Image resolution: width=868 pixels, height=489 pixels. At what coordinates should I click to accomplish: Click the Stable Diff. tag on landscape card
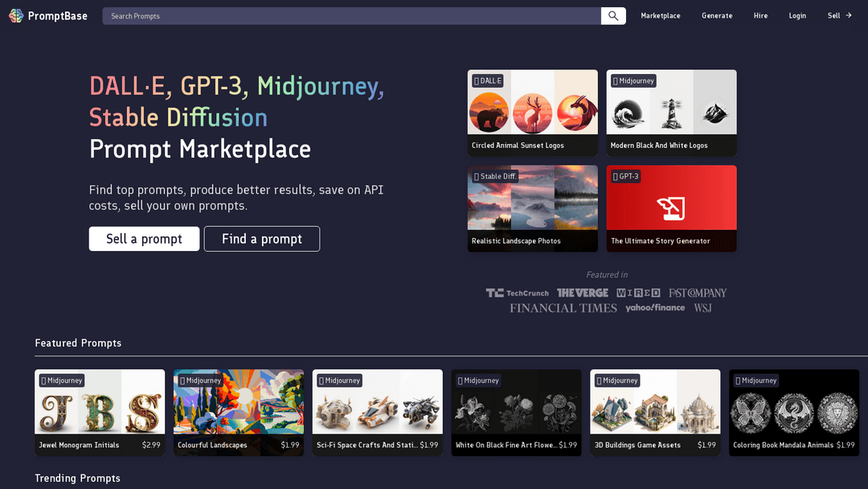coord(495,177)
